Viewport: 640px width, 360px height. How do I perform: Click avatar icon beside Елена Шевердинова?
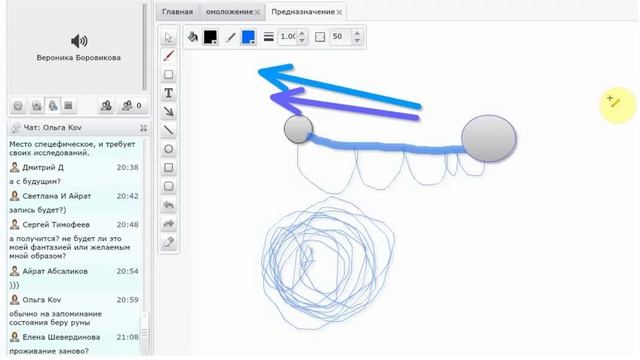15,337
